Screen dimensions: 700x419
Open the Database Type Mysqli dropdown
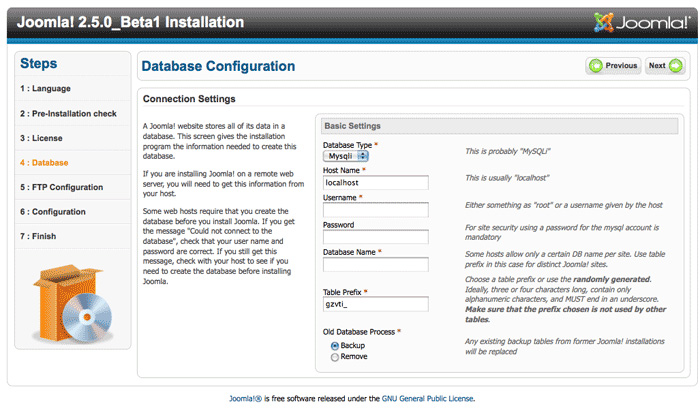point(346,156)
